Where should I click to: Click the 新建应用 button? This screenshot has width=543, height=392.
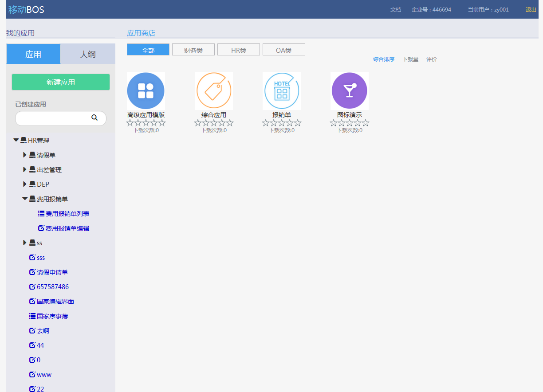tap(61, 82)
